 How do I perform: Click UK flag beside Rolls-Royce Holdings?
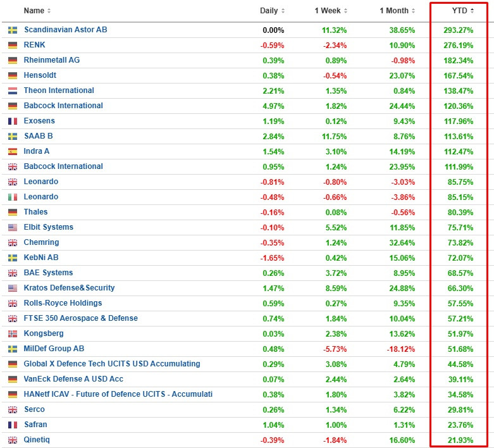coord(13,304)
